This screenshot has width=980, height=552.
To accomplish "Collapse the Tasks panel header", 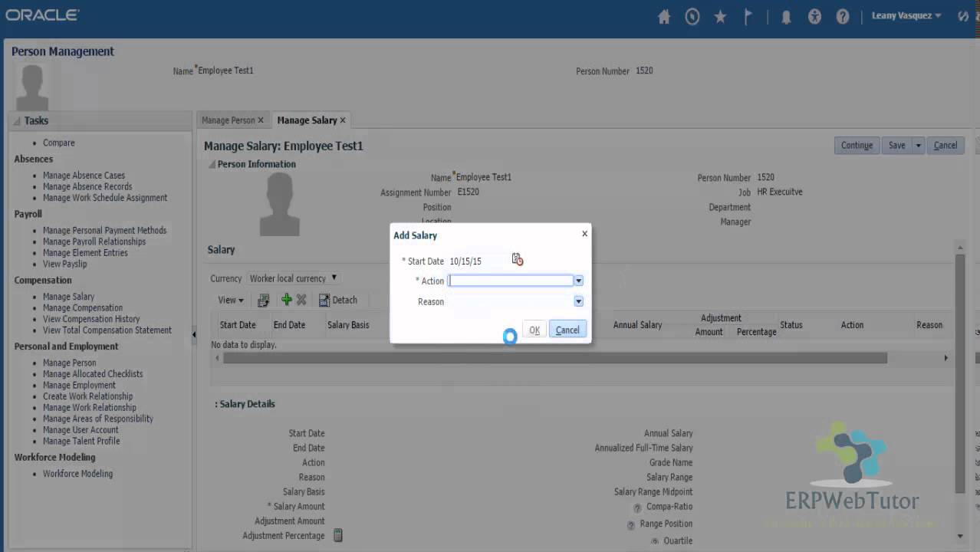I will (x=17, y=121).
